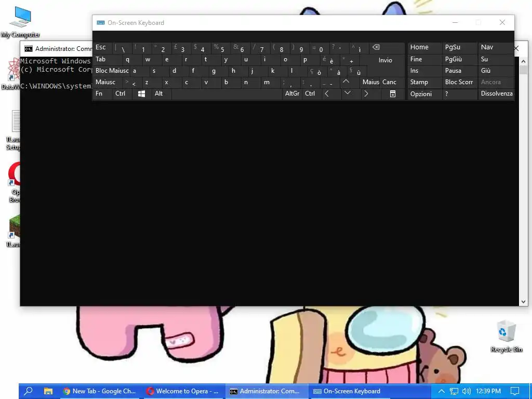This screenshot has height=399, width=532.
Task: Click Command Prompt scrollbar up arrow
Action: 523,61
